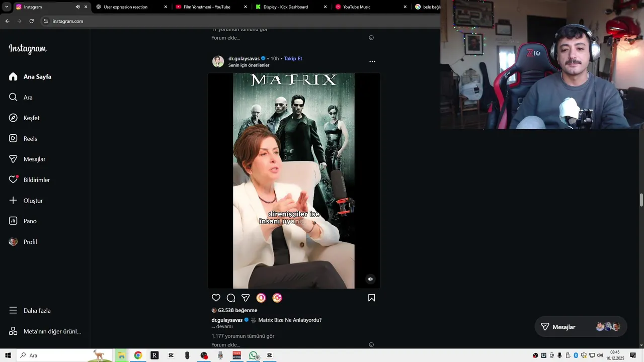Save the post with bookmark icon
This screenshot has height=362, width=644.
371,298
